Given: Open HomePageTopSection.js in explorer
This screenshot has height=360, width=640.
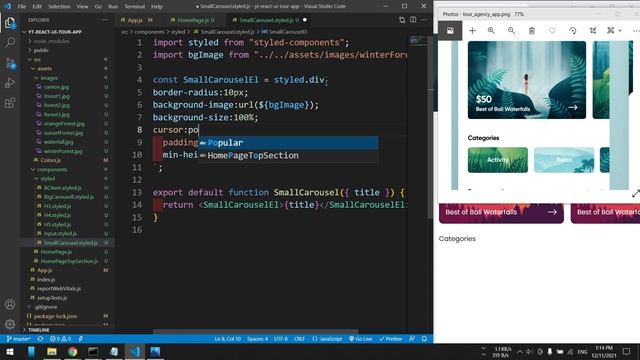Looking at the screenshot, I should (x=69, y=261).
